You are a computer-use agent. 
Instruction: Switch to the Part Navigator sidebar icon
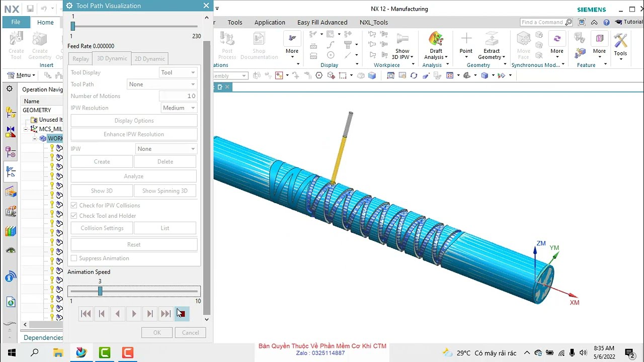point(11,152)
